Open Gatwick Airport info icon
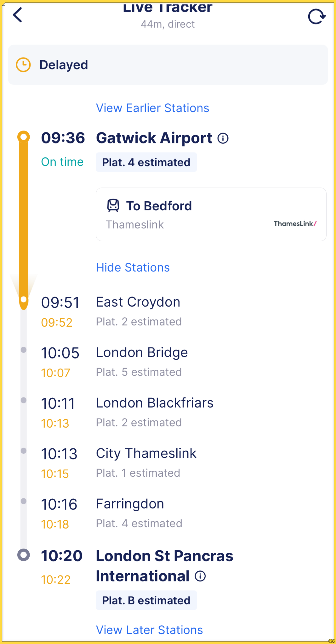Image resolution: width=336 pixels, height=644 pixels. tap(223, 138)
